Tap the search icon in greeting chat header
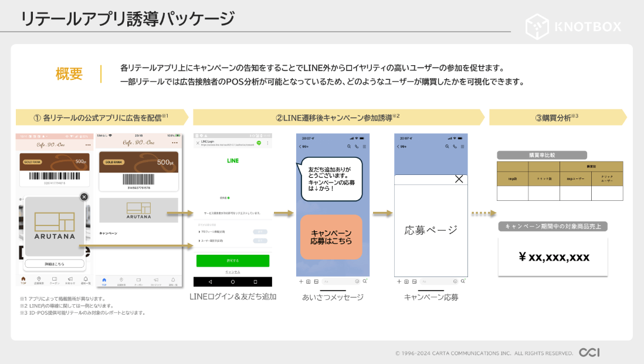Image resolution: width=644 pixels, height=364 pixels. [x=349, y=146]
